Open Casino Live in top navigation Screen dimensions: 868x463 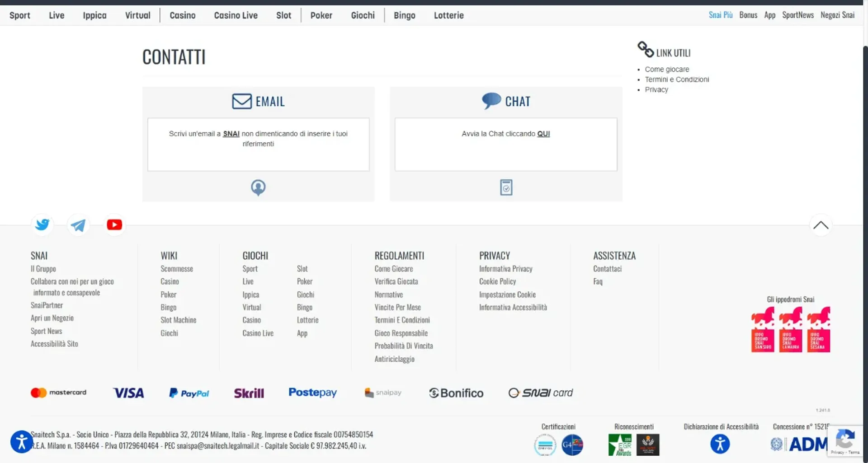coord(236,15)
